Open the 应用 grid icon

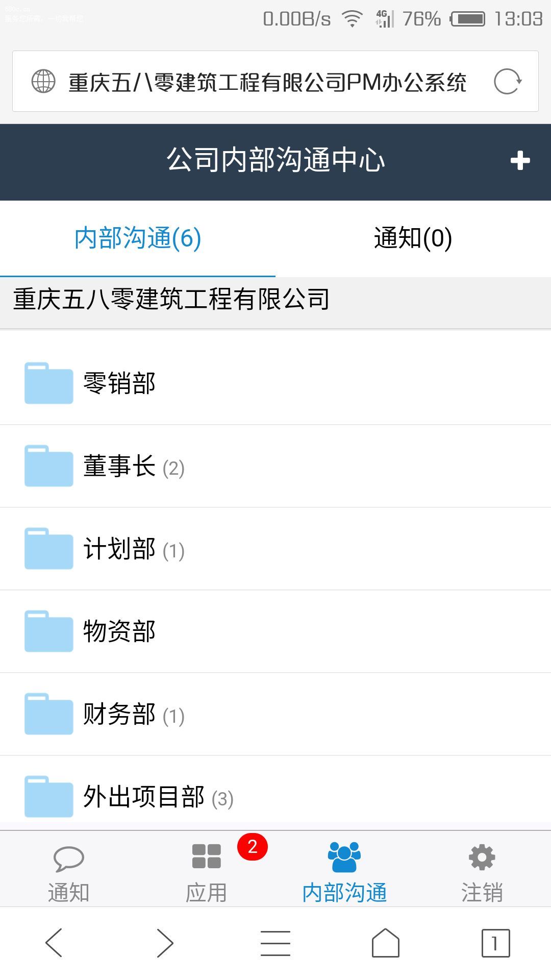tap(206, 856)
